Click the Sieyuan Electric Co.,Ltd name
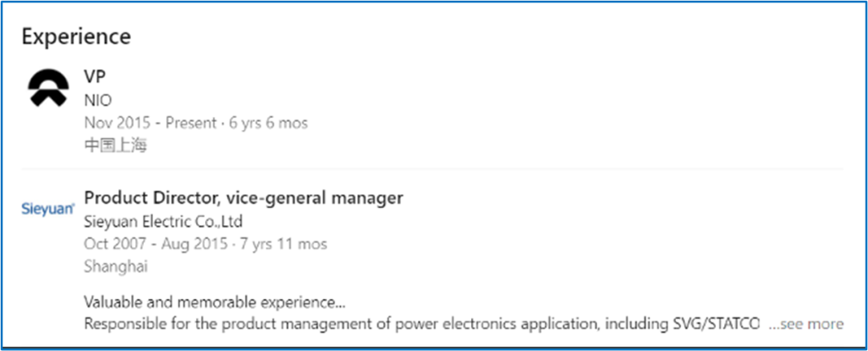This screenshot has width=868, height=351. click(x=163, y=221)
